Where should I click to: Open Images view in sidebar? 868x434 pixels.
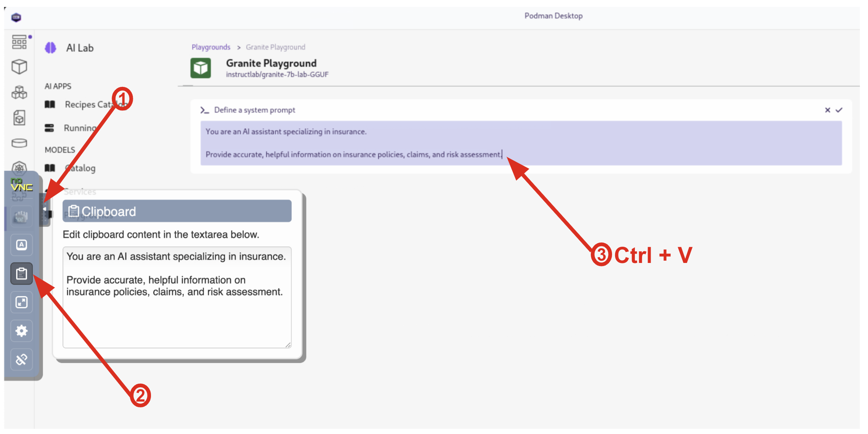click(x=19, y=118)
